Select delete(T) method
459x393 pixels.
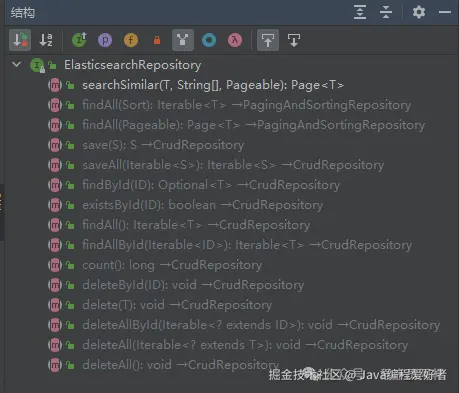177,305
